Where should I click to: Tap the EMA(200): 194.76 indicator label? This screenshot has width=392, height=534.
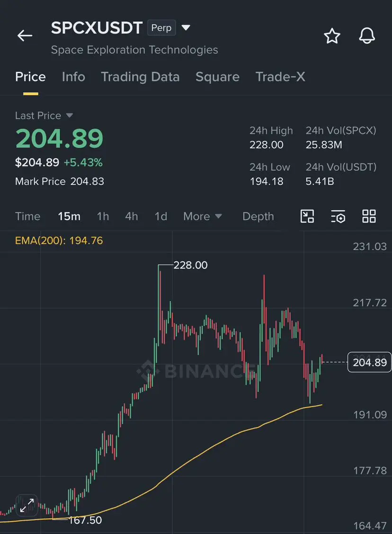click(59, 240)
